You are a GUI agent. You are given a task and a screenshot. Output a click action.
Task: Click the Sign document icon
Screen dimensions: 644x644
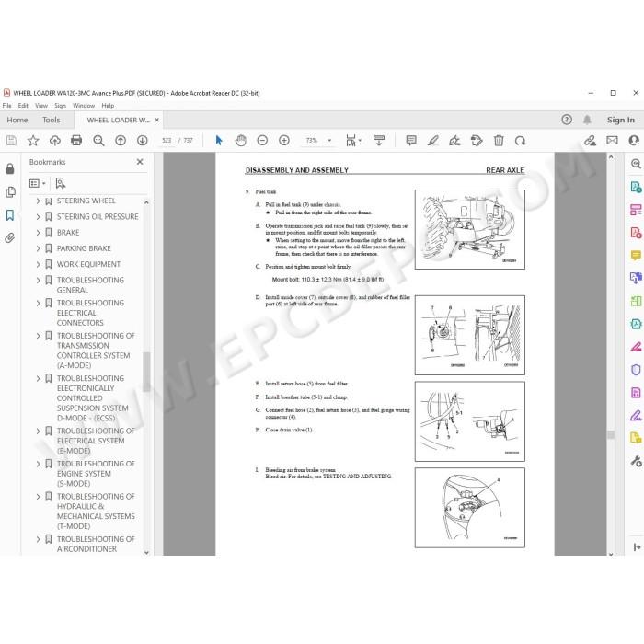click(x=454, y=141)
